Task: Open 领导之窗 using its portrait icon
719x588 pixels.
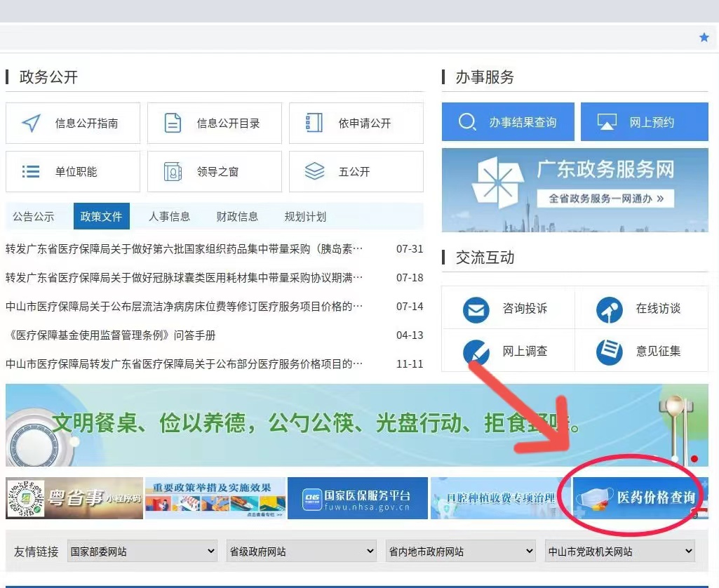Action: [173, 171]
